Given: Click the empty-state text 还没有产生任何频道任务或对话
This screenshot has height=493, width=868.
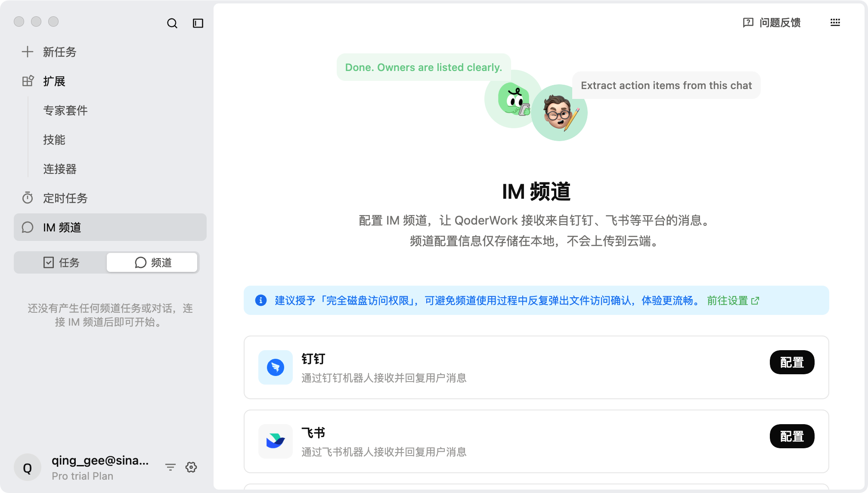Looking at the screenshot, I should 110,315.
